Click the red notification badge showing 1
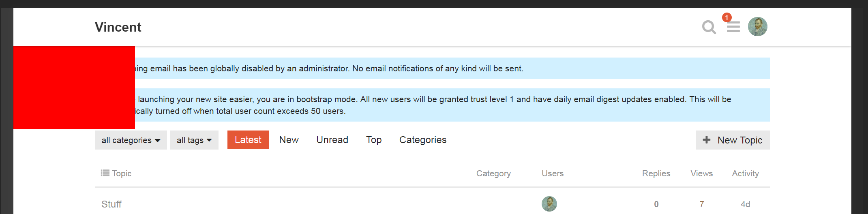The image size is (868, 214). pyautogui.click(x=727, y=17)
